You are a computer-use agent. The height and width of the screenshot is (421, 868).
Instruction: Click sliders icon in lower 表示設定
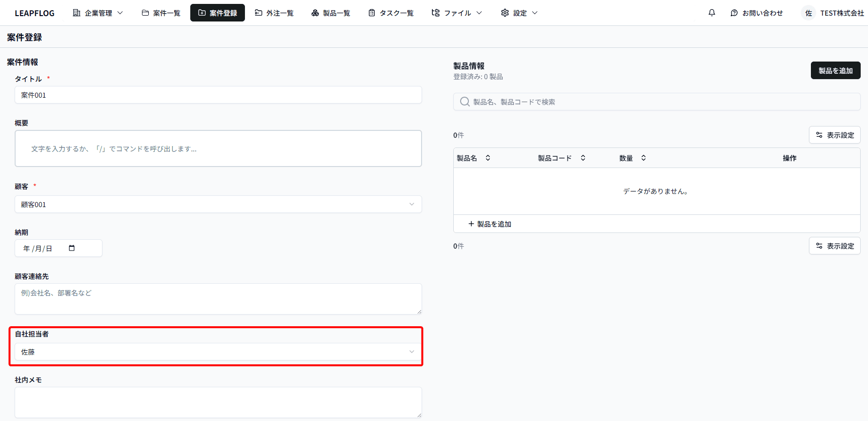819,246
